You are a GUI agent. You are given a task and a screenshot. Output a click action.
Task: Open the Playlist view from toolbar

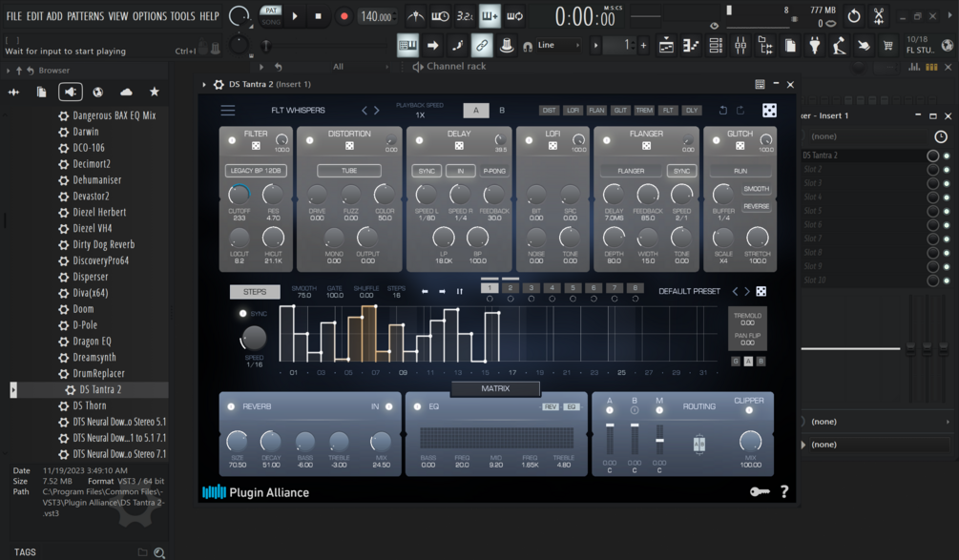[x=666, y=45]
